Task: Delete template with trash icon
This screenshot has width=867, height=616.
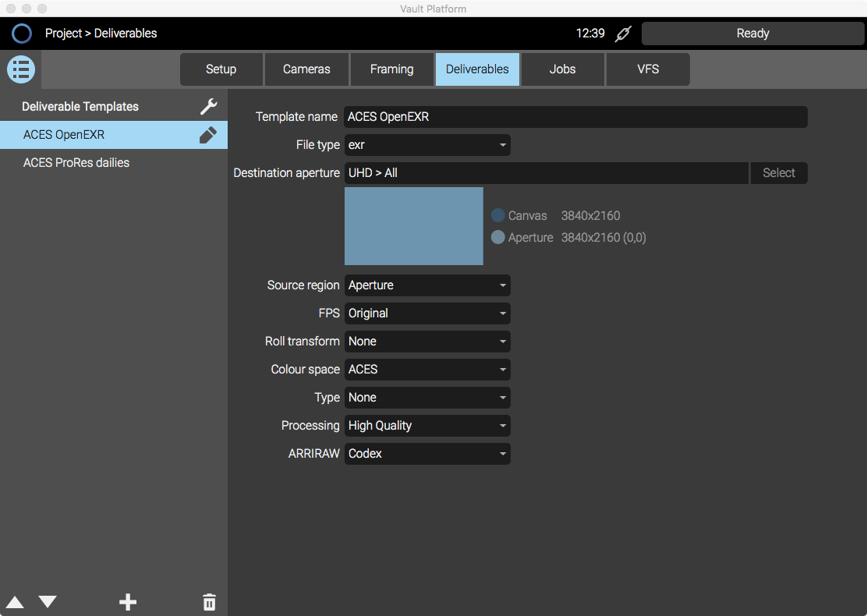Action: (x=209, y=602)
